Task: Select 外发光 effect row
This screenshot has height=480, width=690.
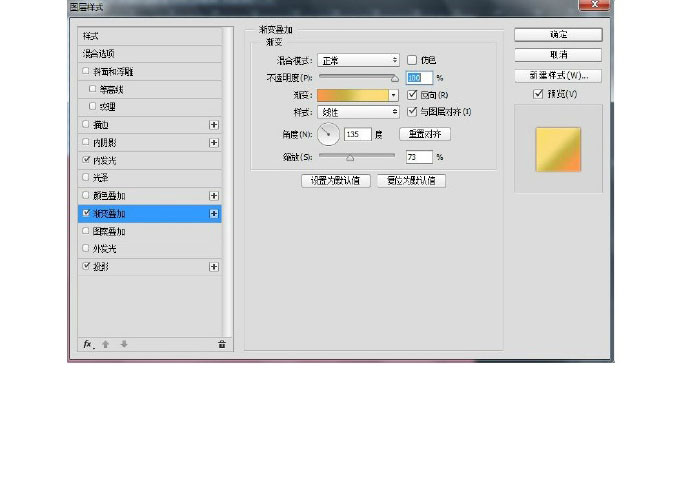Action: 150,249
